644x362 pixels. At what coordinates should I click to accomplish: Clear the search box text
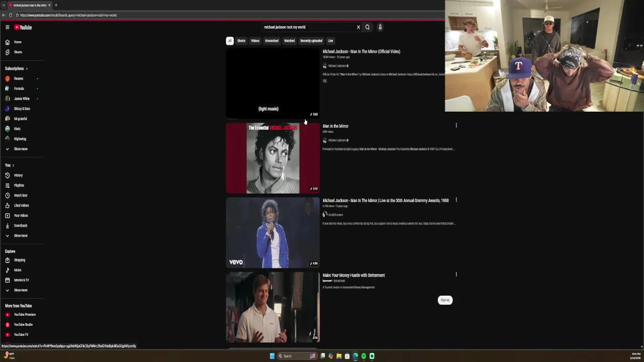pos(358,27)
